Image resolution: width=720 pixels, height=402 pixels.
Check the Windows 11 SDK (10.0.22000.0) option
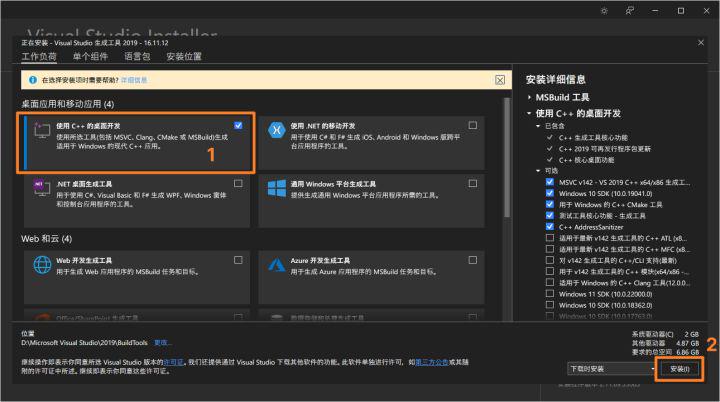(550, 293)
